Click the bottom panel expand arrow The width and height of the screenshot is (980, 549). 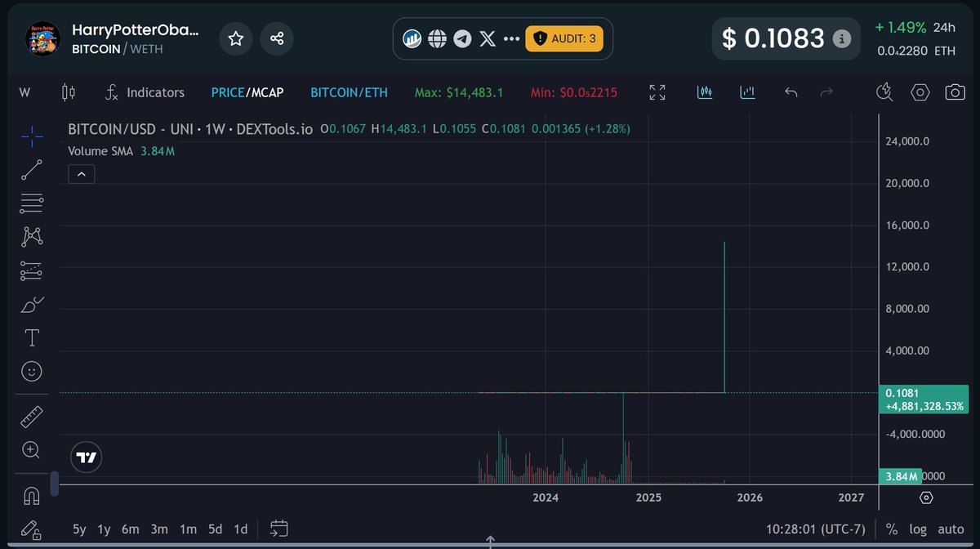coord(490,541)
